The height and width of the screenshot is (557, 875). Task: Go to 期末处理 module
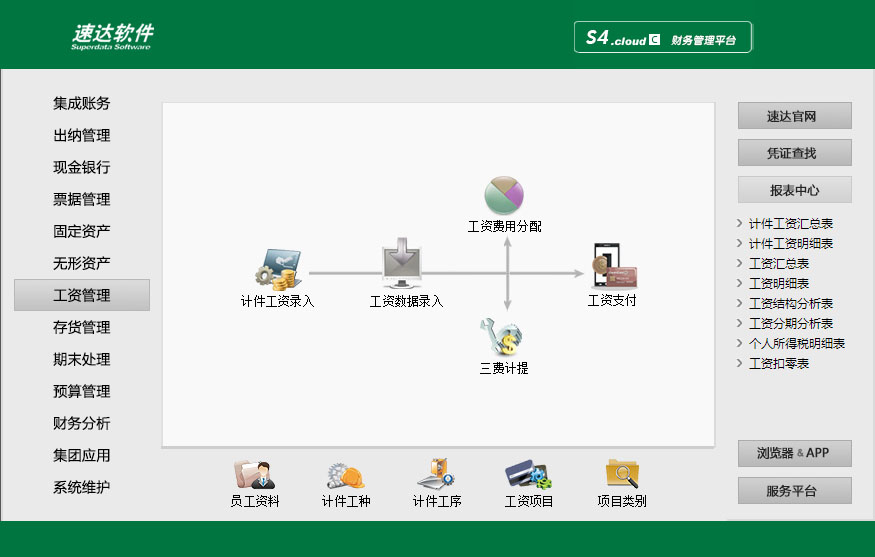(81, 359)
